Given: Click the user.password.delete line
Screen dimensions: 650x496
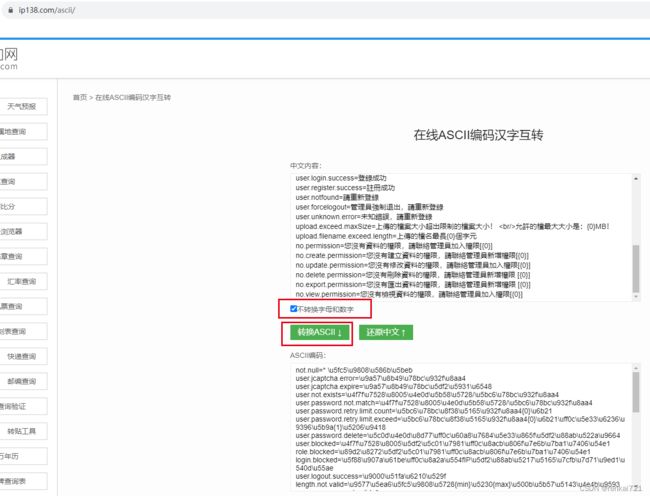Looking at the screenshot, I should [x=458, y=436].
